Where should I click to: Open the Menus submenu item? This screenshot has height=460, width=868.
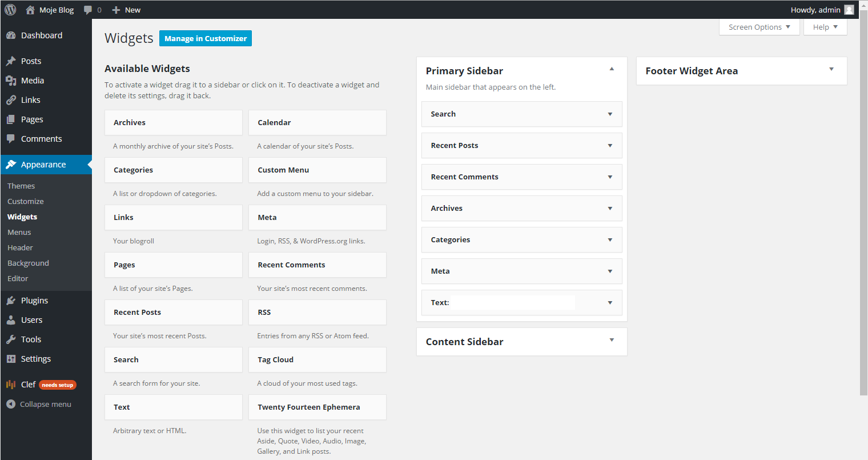coord(19,232)
